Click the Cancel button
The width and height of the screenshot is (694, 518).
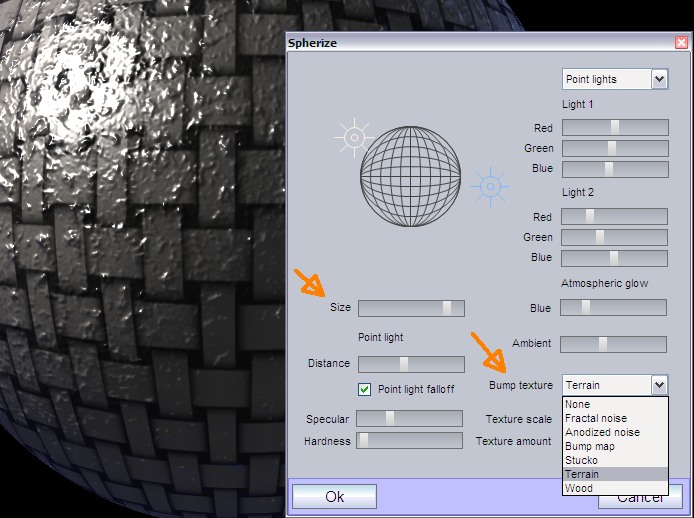click(x=640, y=501)
